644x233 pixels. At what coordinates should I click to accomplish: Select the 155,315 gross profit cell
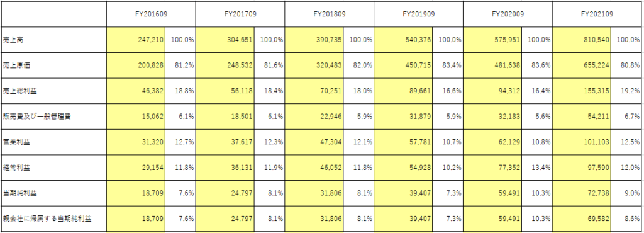[582, 91]
